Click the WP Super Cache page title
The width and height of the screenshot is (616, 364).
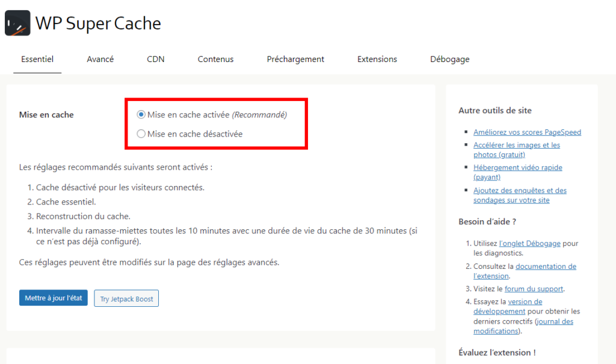pyautogui.click(x=98, y=23)
